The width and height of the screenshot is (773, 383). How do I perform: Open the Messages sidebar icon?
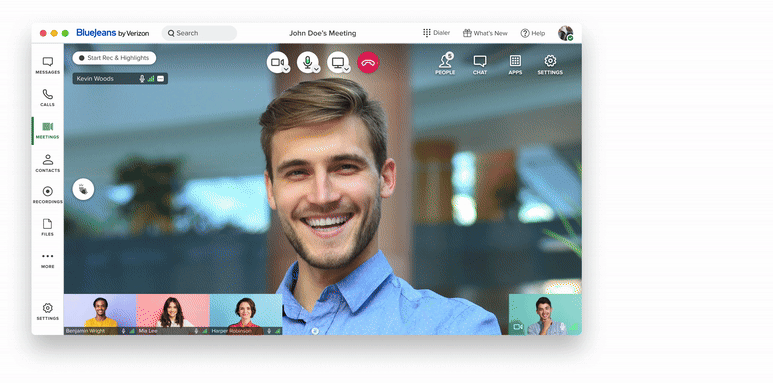click(x=47, y=65)
